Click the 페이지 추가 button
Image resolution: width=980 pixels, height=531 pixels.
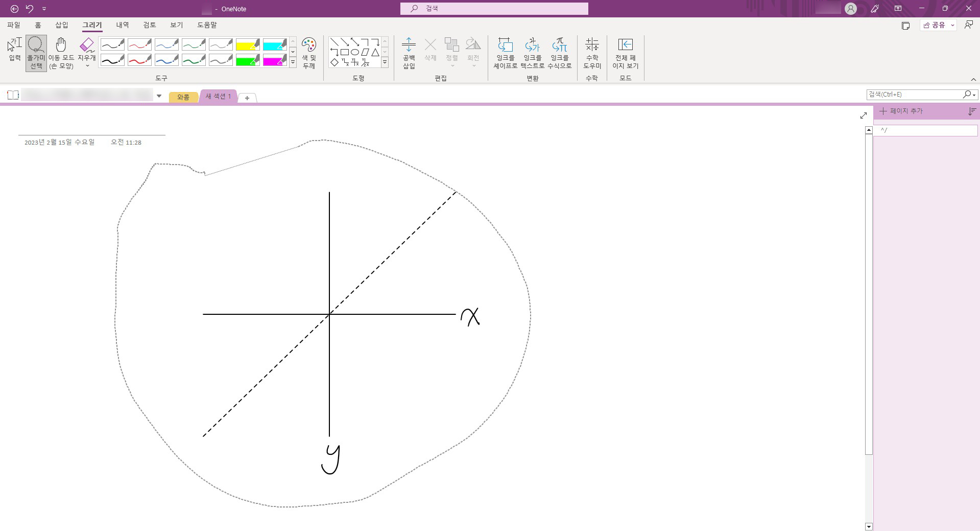[x=901, y=111]
